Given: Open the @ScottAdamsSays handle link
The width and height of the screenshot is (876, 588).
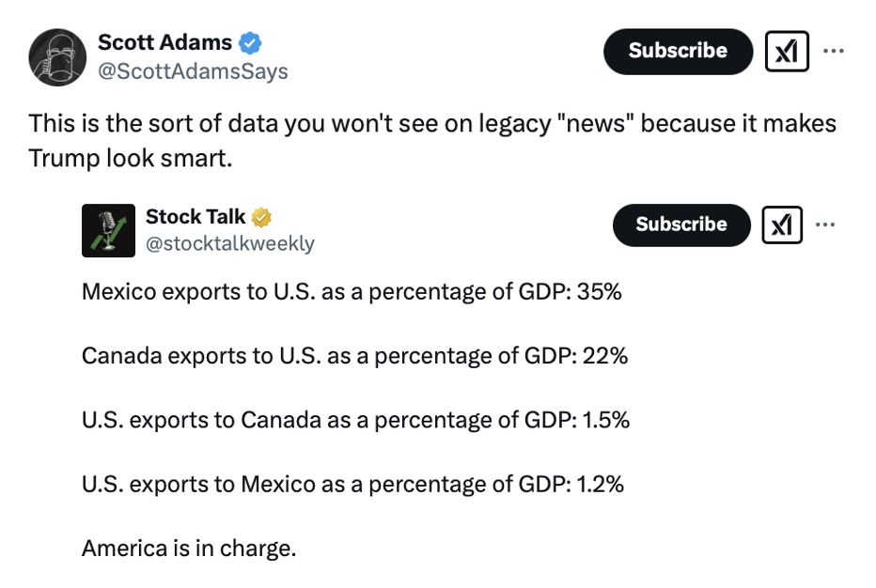Looking at the screenshot, I should (193, 71).
